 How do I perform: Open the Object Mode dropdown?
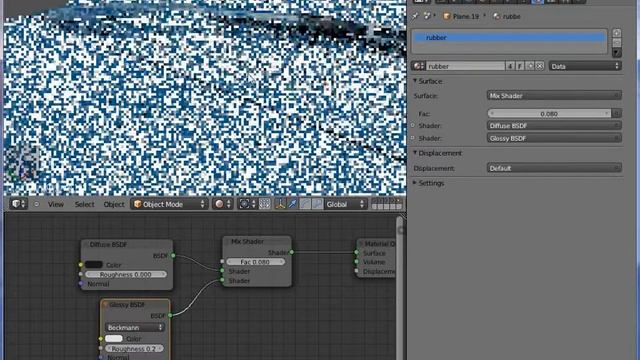point(169,204)
